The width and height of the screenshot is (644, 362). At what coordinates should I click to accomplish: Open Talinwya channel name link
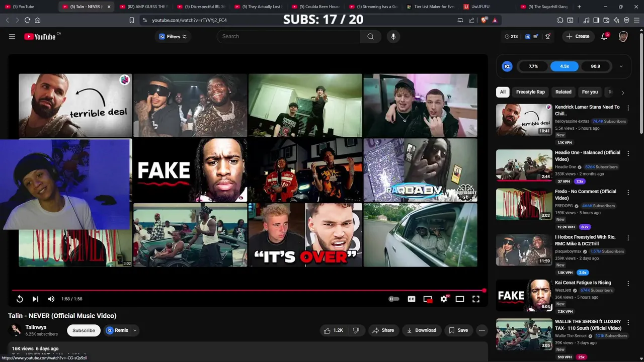point(36,327)
